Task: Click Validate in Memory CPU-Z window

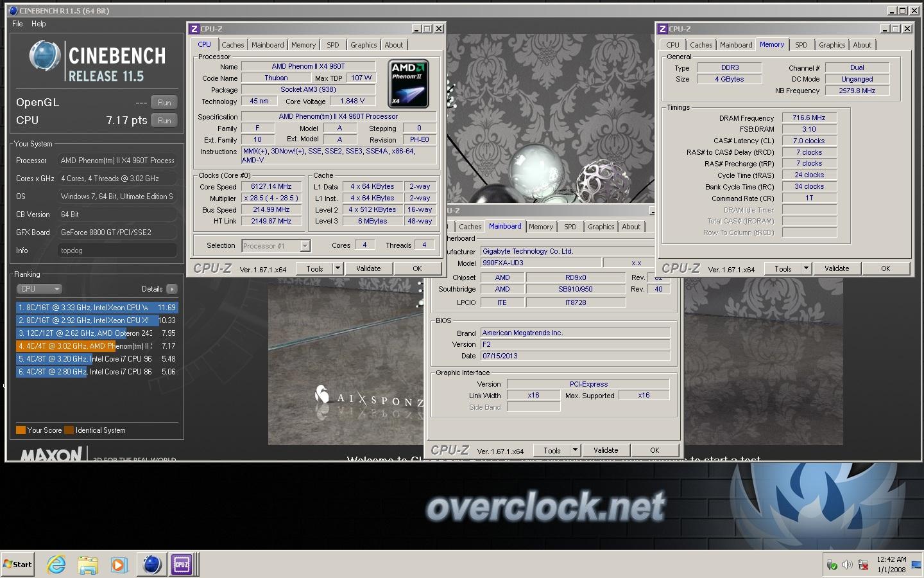Action: 837,269
